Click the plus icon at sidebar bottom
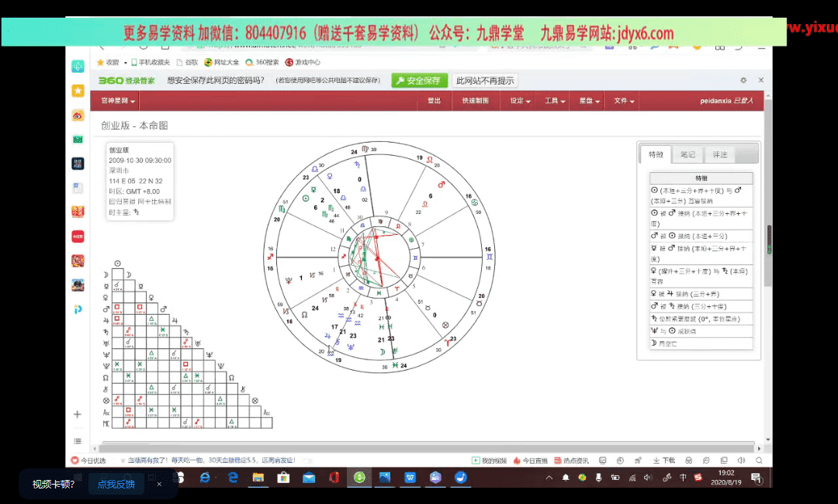Viewport: 838px width, 504px height. click(78, 414)
